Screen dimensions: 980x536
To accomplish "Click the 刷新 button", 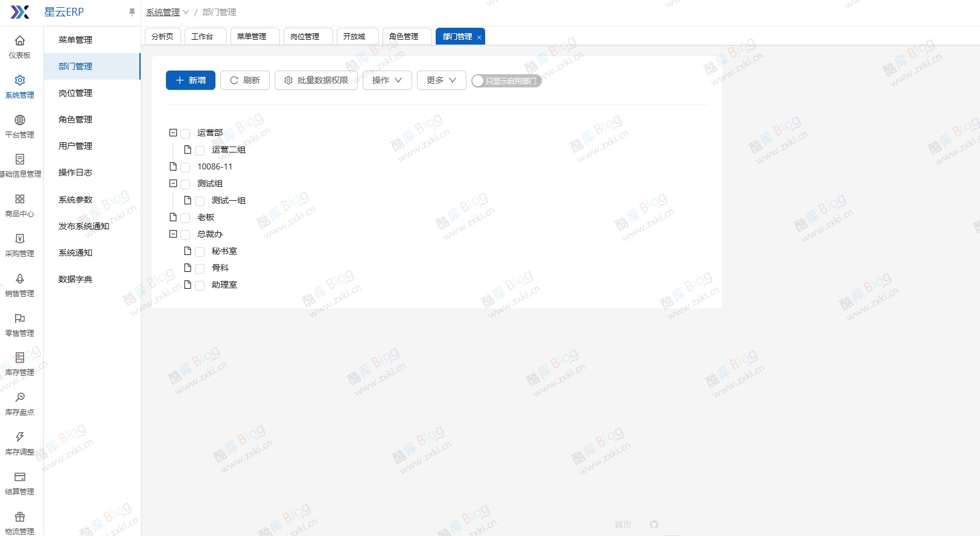I will 245,80.
